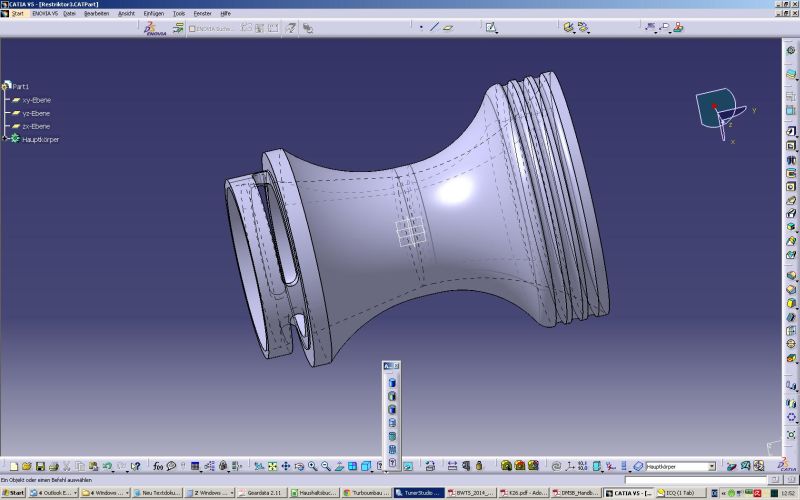Open the Bearbeiten menu
The image size is (800, 500).
96,13
